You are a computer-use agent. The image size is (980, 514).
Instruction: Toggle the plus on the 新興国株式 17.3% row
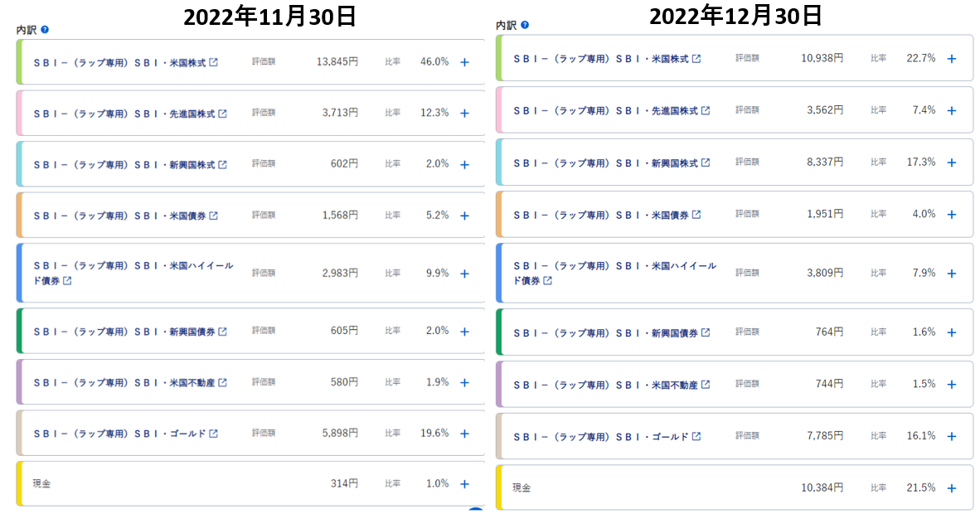pos(951,162)
